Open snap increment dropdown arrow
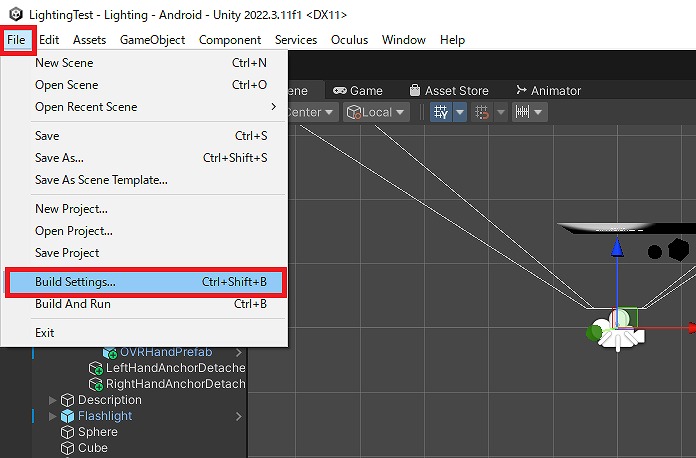 click(538, 112)
